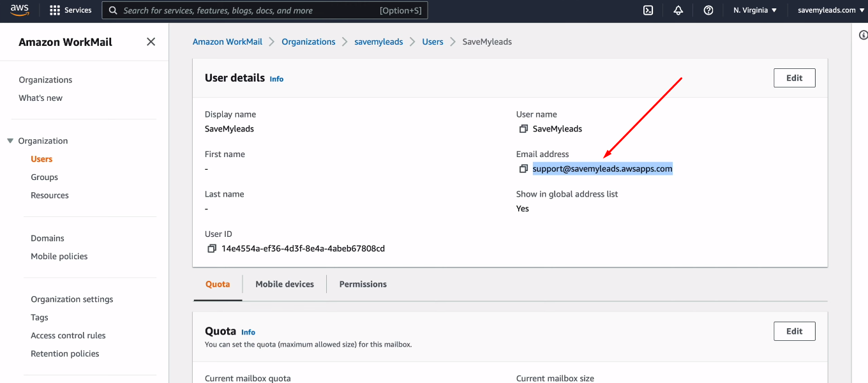868x383 pixels.
Task: Open Info link beside User details
Action: [x=276, y=79]
